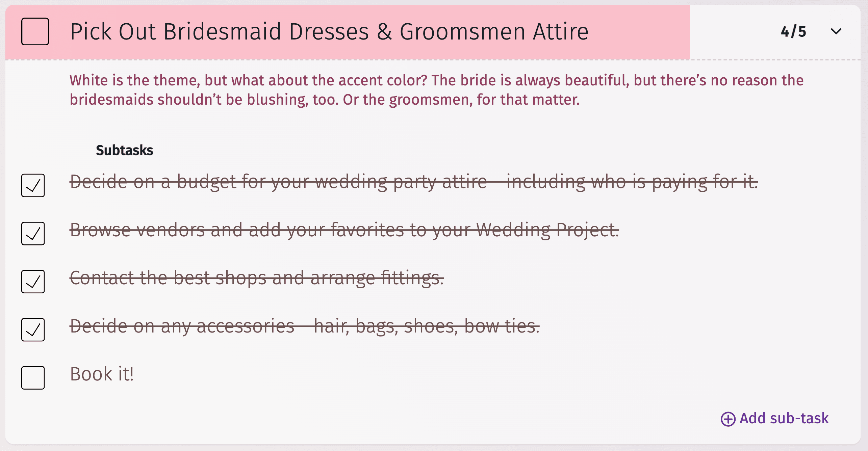Click the accessories subtask text
The height and width of the screenshot is (451, 868).
coord(304,326)
